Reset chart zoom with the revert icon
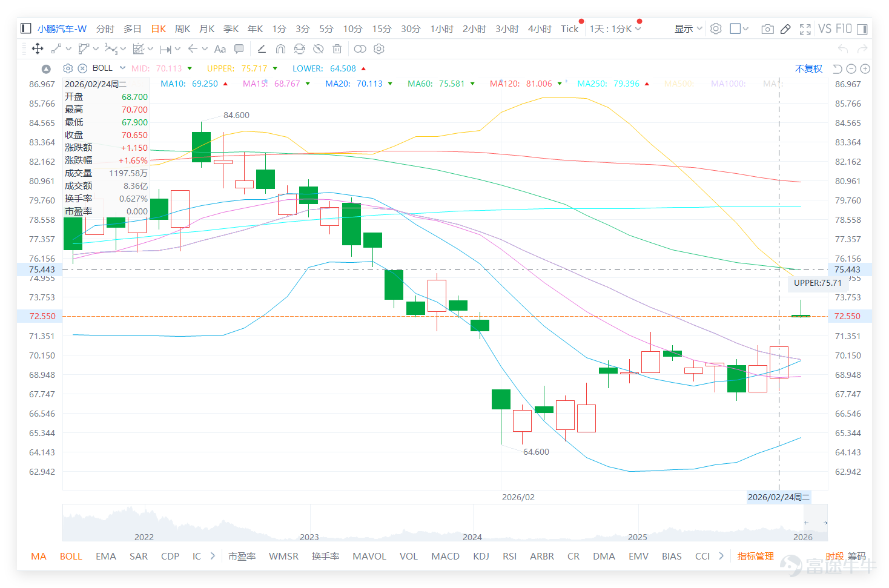This screenshot has height=588, width=889. [x=838, y=68]
